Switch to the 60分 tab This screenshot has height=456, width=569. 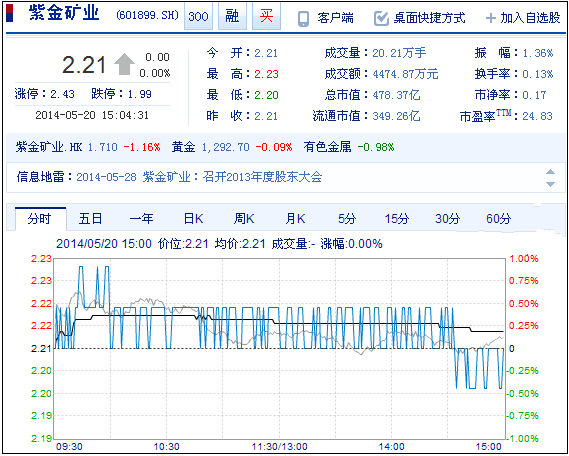tap(499, 219)
